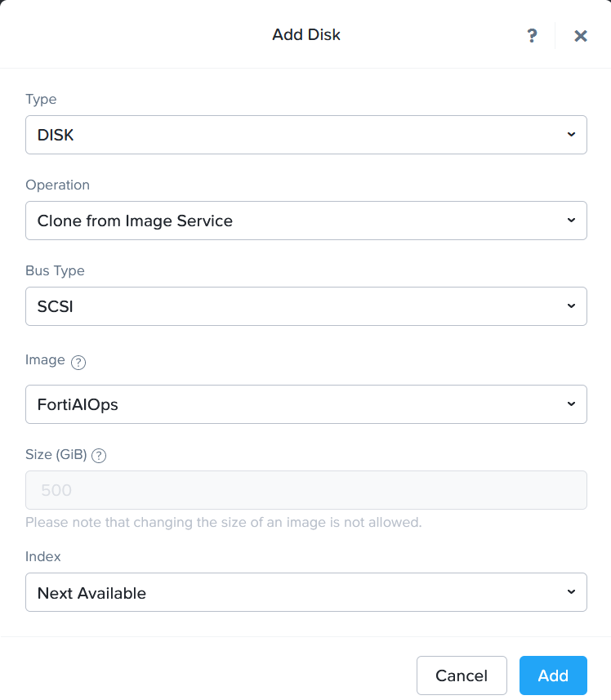
Task: Click the chevron arrow on Index field
Action: coord(571,592)
